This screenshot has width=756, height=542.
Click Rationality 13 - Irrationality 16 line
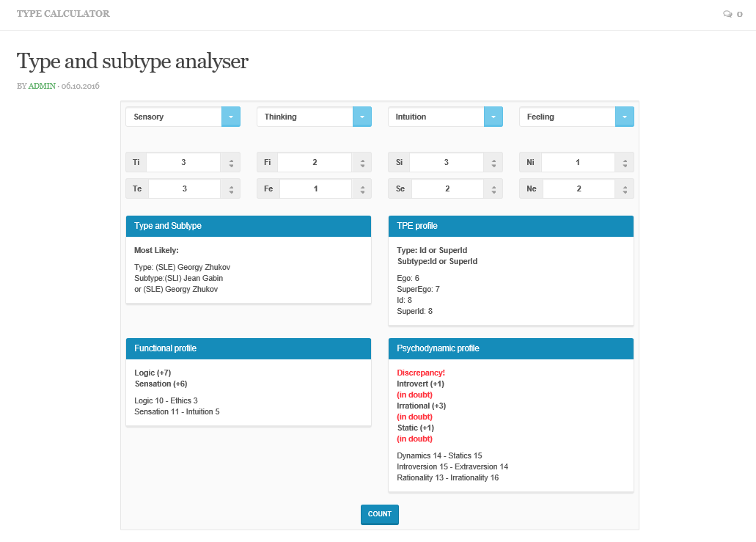point(447,478)
